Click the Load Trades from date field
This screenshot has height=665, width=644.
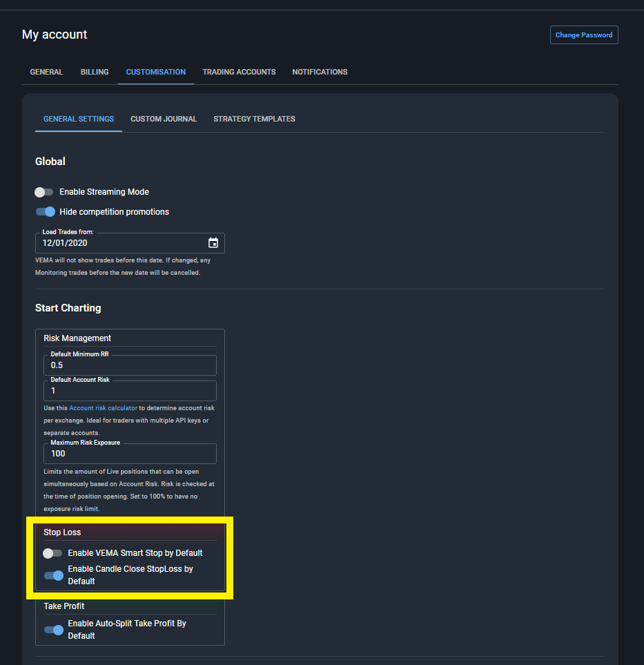[x=130, y=243]
